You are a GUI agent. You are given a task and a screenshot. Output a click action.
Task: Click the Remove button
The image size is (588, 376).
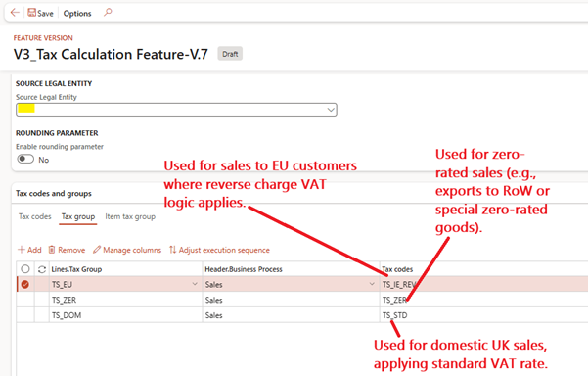click(x=67, y=250)
